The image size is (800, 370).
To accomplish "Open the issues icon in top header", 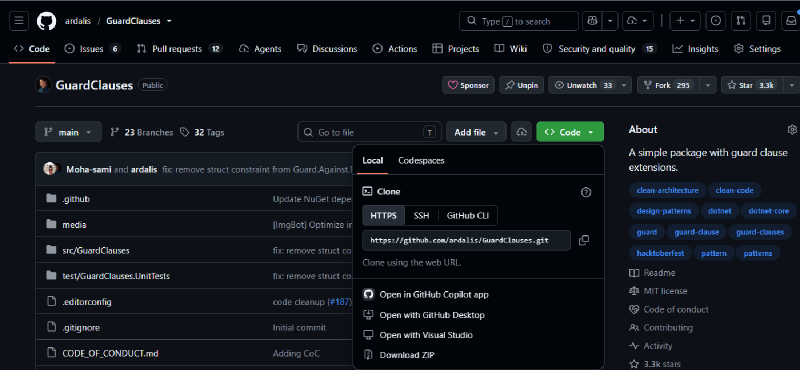I will tap(716, 21).
